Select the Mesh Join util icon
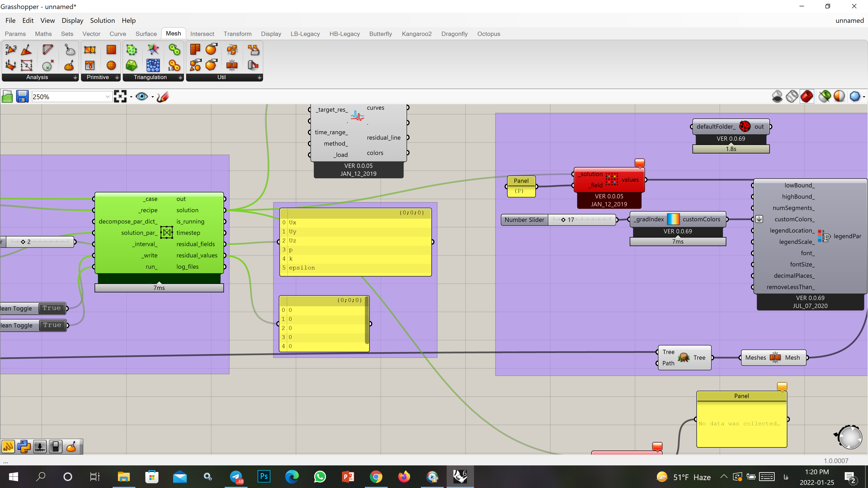This screenshot has height=488, width=868. click(x=232, y=65)
